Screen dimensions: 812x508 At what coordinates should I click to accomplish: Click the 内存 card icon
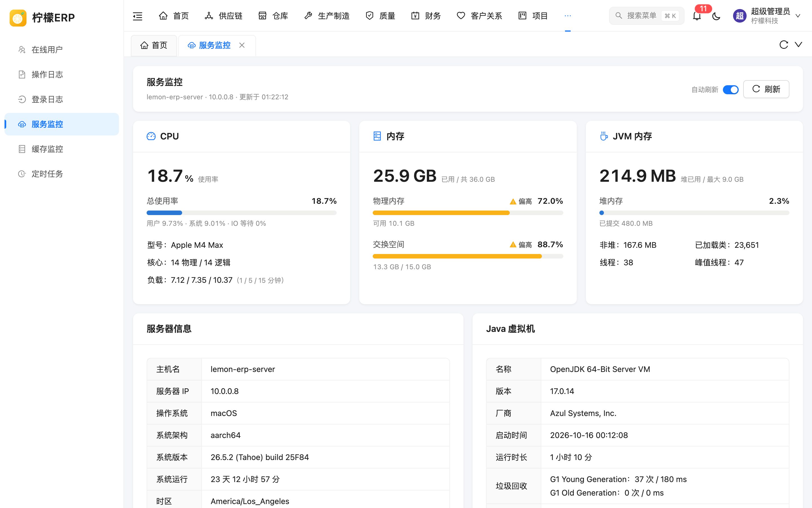[x=377, y=136]
